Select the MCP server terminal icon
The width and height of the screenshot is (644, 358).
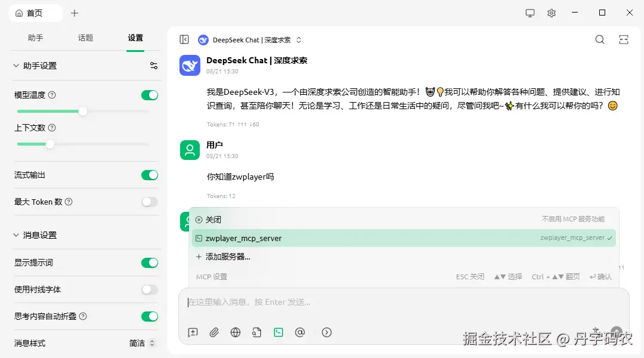point(278,332)
